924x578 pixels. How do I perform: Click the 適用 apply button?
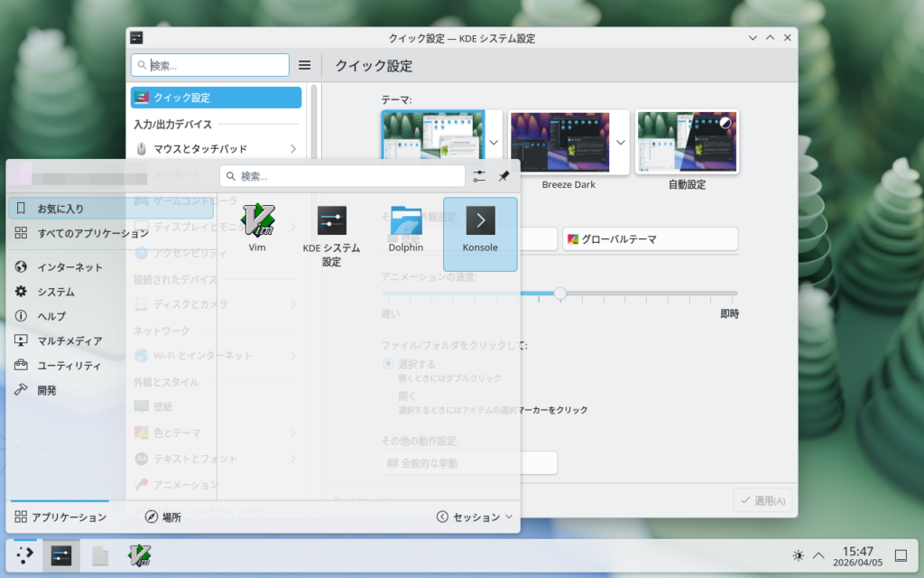pyautogui.click(x=762, y=500)
